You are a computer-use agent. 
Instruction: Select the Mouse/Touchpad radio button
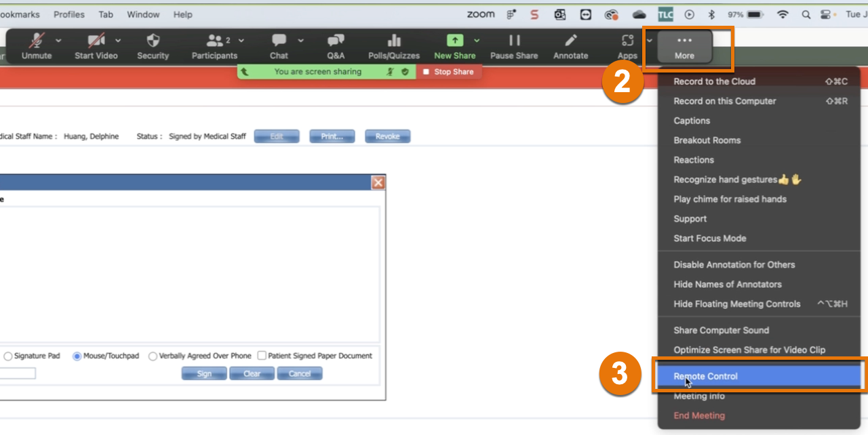(x=76, y=356)
